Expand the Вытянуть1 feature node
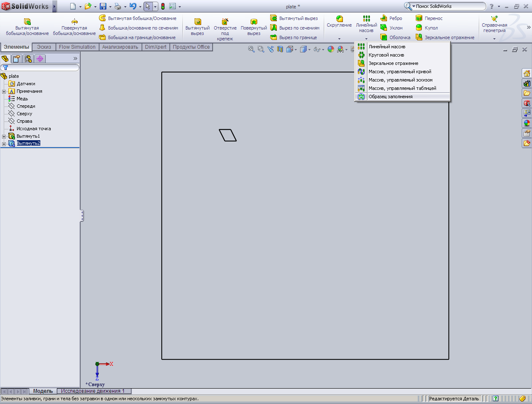Screen dimensions: 532x404 (4, 136)
